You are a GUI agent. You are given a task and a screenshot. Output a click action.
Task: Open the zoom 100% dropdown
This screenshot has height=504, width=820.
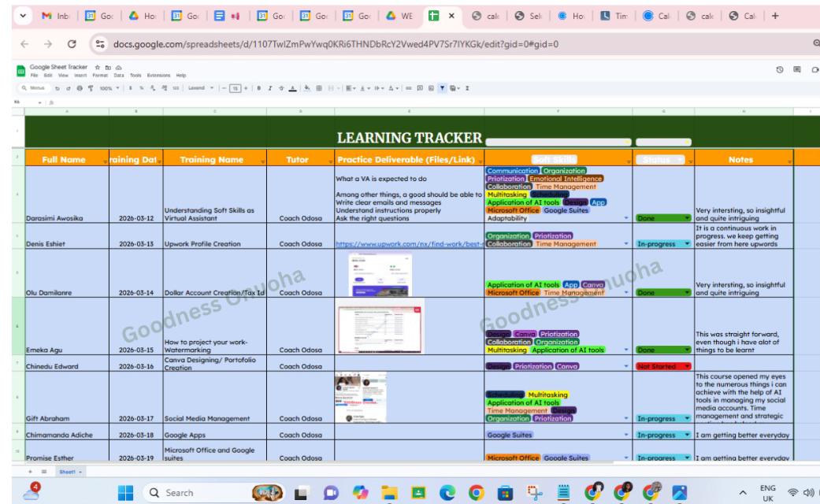(109, 88)
